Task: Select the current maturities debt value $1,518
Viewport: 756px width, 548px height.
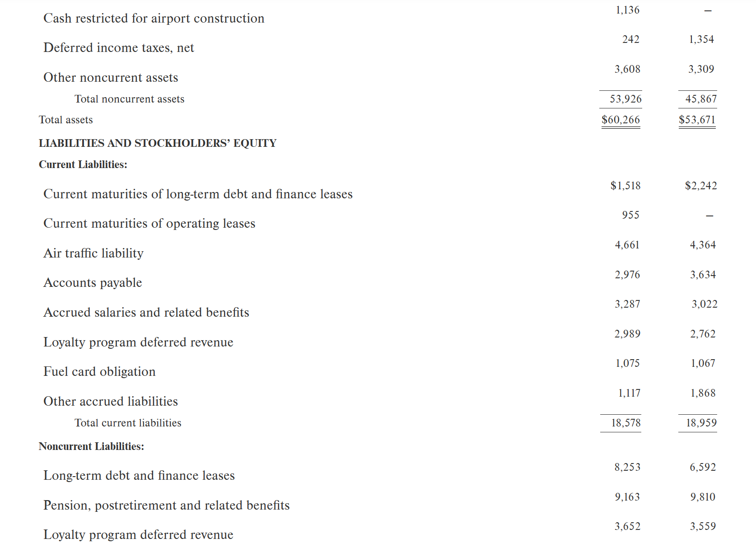Action: 625,186
